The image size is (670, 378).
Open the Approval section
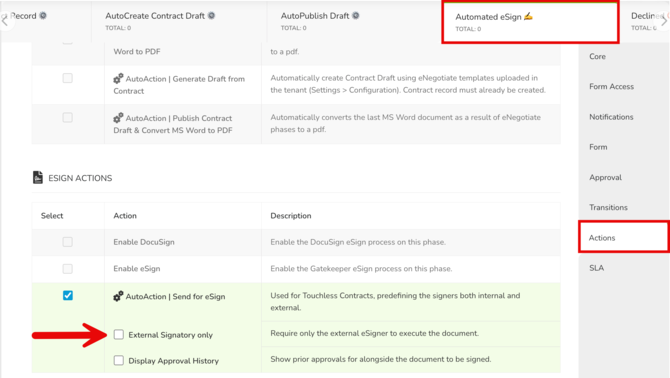[605, 177]
